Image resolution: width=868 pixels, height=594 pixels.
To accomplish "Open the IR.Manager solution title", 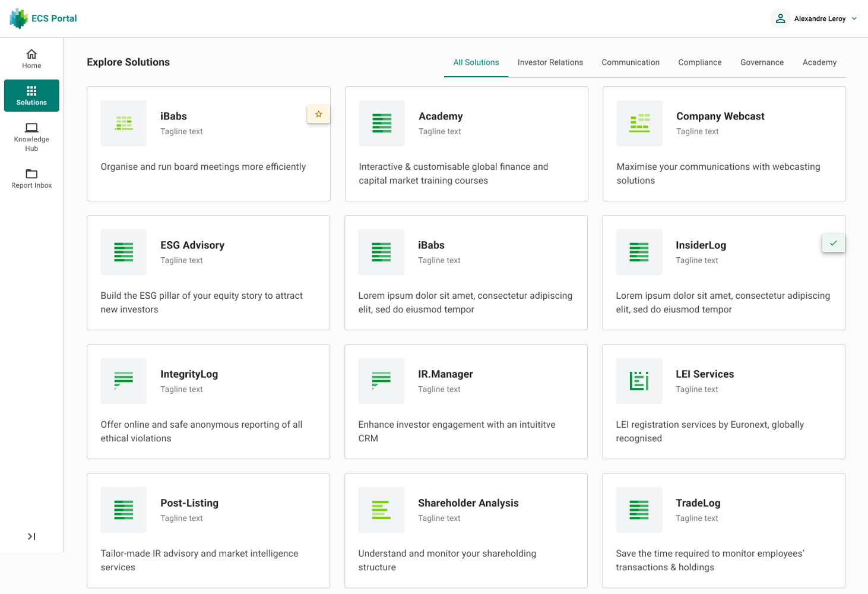I will [445, 374].
